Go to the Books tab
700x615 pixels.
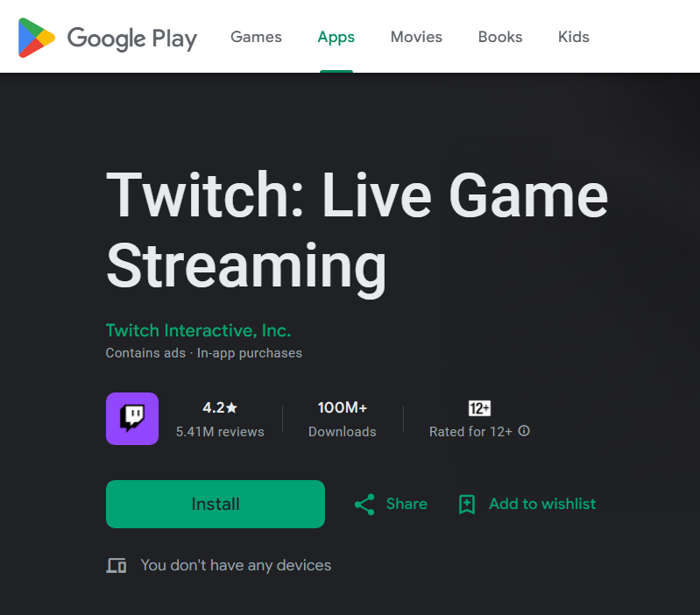(500, 37)
